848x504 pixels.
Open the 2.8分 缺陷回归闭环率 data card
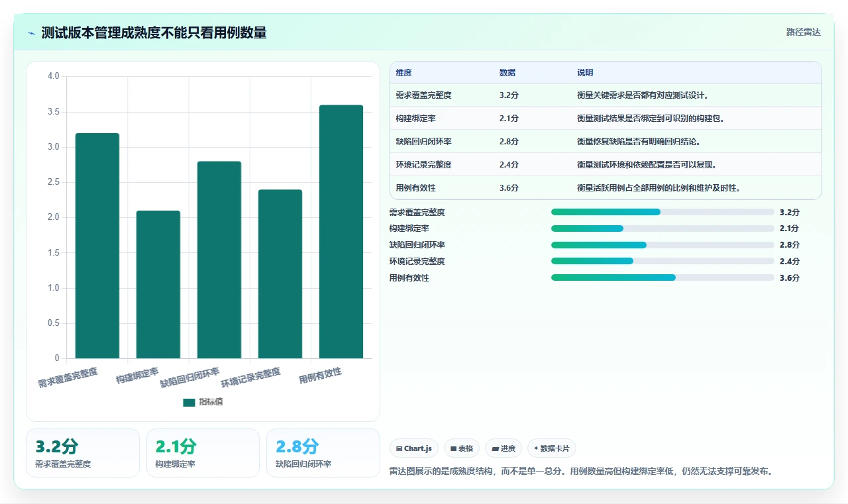323,453
